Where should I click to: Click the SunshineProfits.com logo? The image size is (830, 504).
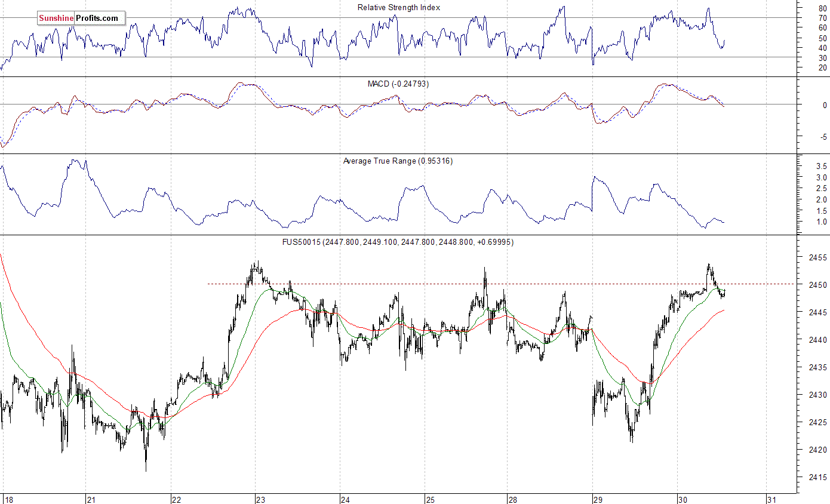pos(81,18)
